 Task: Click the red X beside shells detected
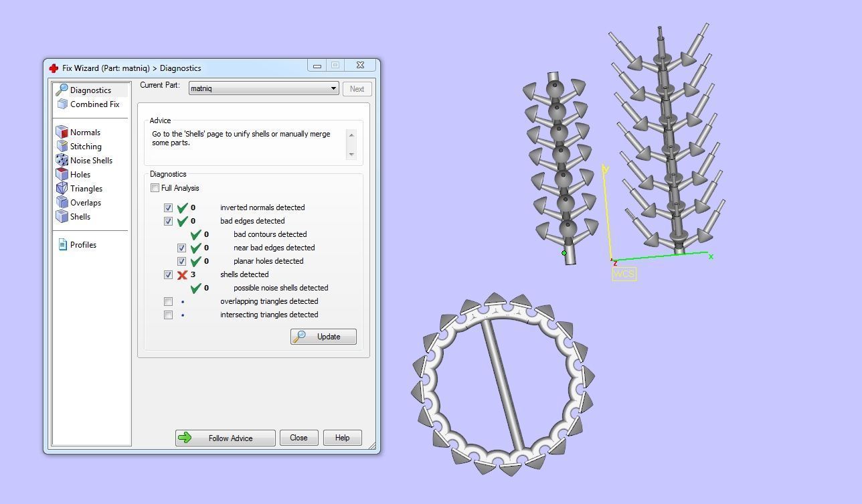pos(182,274)
